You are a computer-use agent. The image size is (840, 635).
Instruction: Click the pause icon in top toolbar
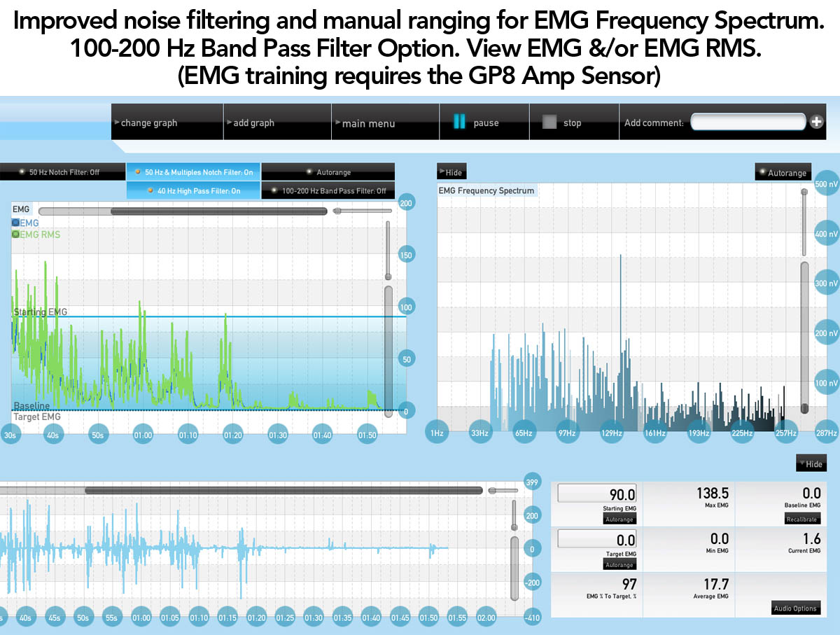click(x=459, y=123)
